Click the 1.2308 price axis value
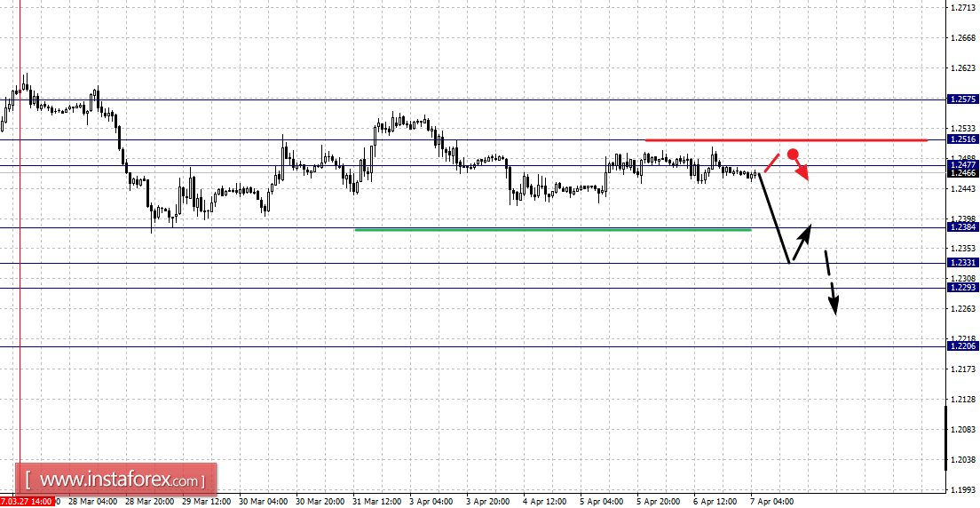This screenshot has width=980, height=508. pos(962,278)
